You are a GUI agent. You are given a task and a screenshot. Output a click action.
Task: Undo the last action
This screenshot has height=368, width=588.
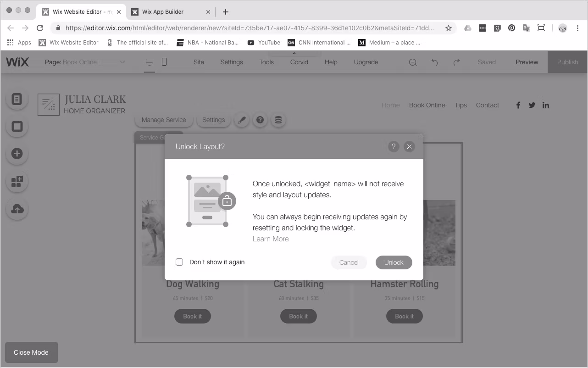point(434,62)
